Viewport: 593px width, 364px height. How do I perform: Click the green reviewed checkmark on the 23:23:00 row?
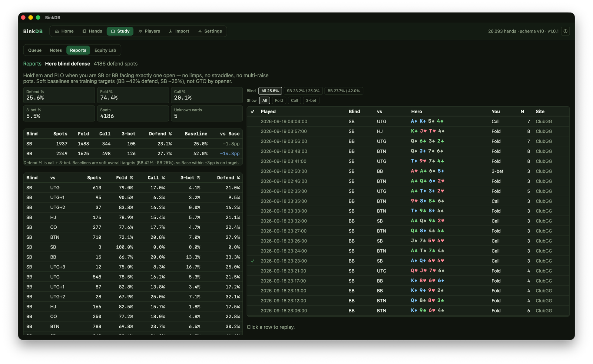252,261
